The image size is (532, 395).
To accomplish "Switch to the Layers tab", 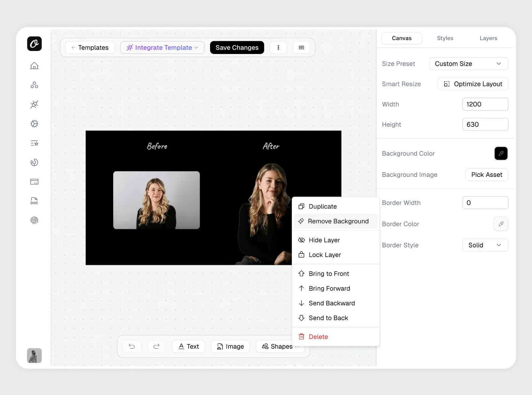I will [x=488, y=38].
